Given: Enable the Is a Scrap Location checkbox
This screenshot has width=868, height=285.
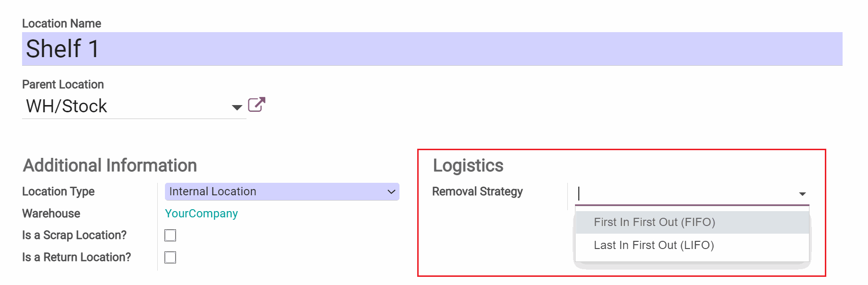Looking at the screenshot, I should coord(170,235).
